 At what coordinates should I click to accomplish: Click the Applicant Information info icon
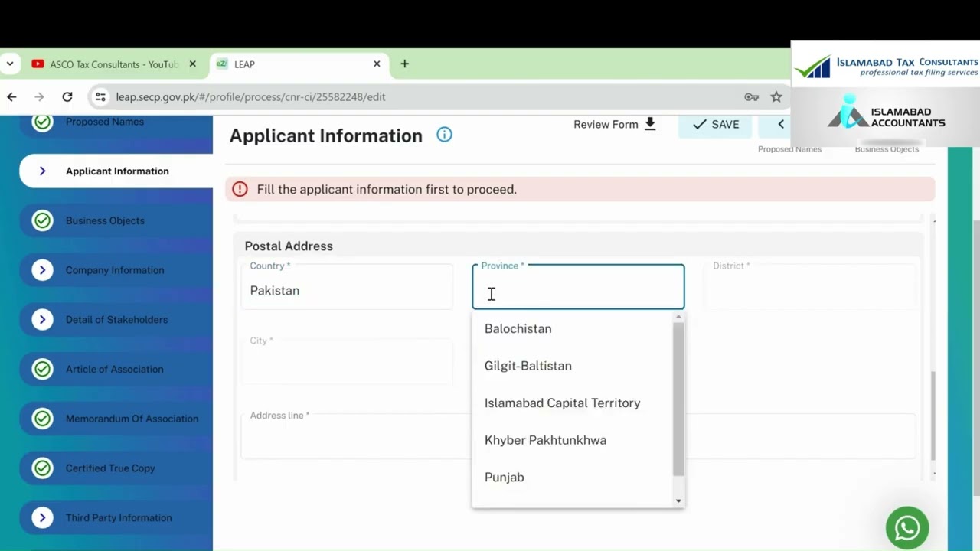click(444, 135)
